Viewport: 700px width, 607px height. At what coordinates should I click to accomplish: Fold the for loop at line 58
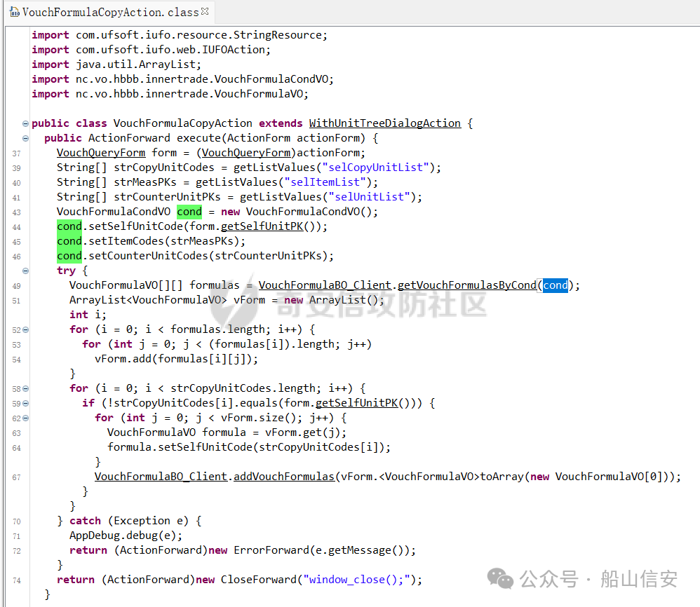tap(26, 388)
